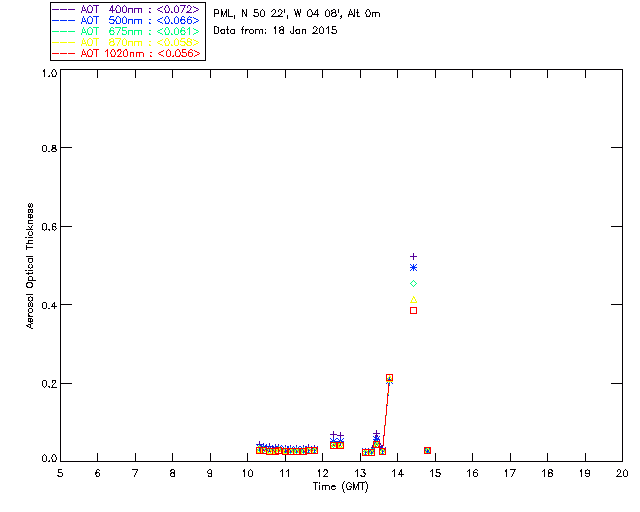Click the purple plus marker above 0.5

click(413, 256)
